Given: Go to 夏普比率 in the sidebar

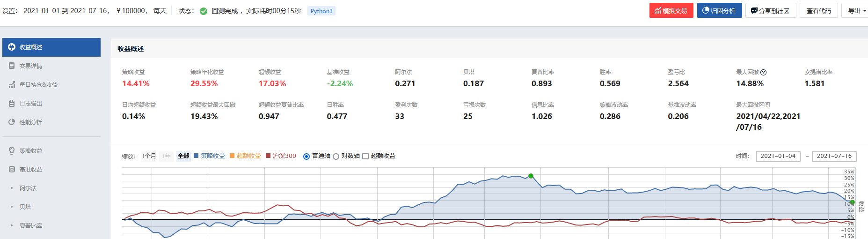Looking at the screenshot, I should 31,226.
